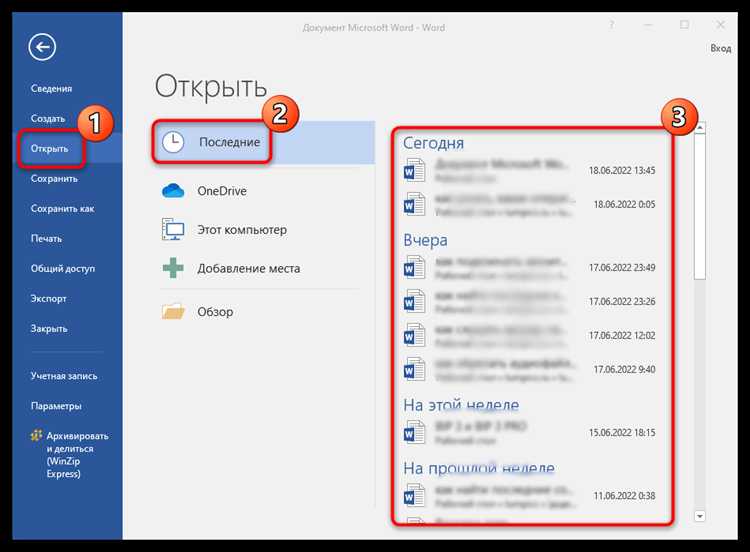The image size is (750, 552).
Task: Go to Печать
Action: (46, 238)
